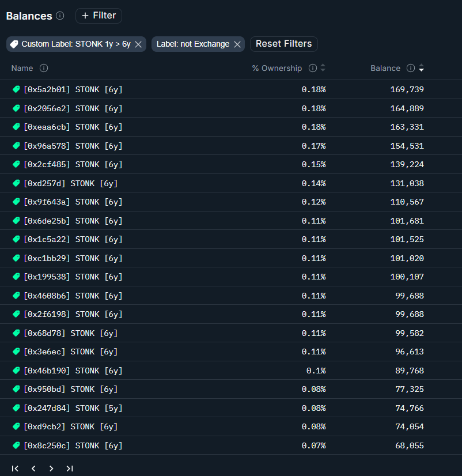Click the tag icon of 0xd257d row
This screenshot has width=462, height=476.
[16, 183]
